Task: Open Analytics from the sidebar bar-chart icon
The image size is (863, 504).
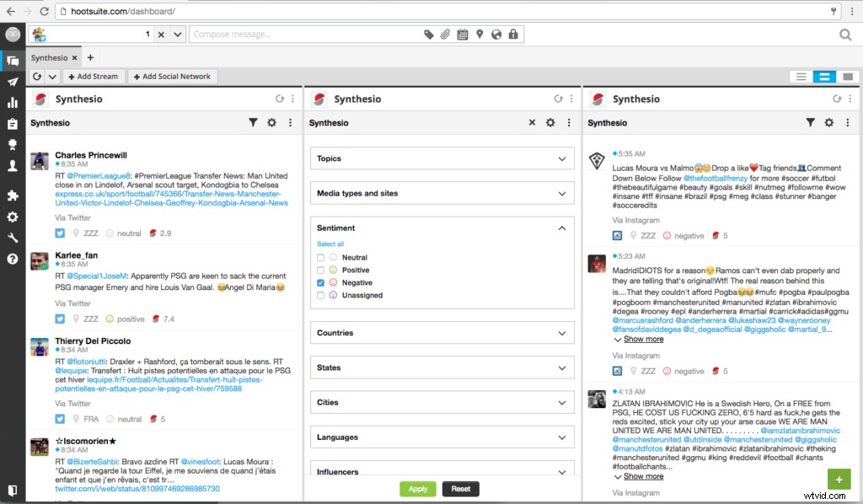Action: pyautogui.click(x=12, y=104)
